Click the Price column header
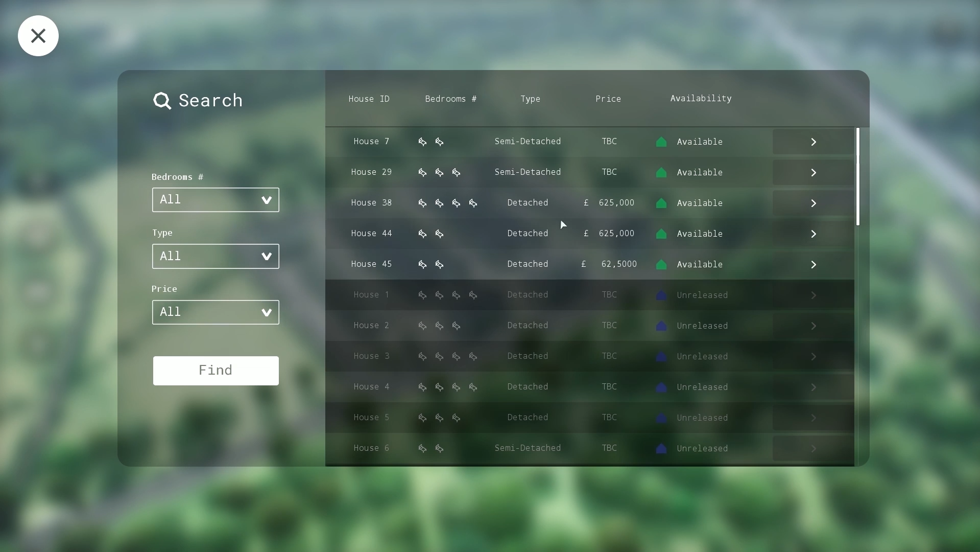 coord(608,99)
